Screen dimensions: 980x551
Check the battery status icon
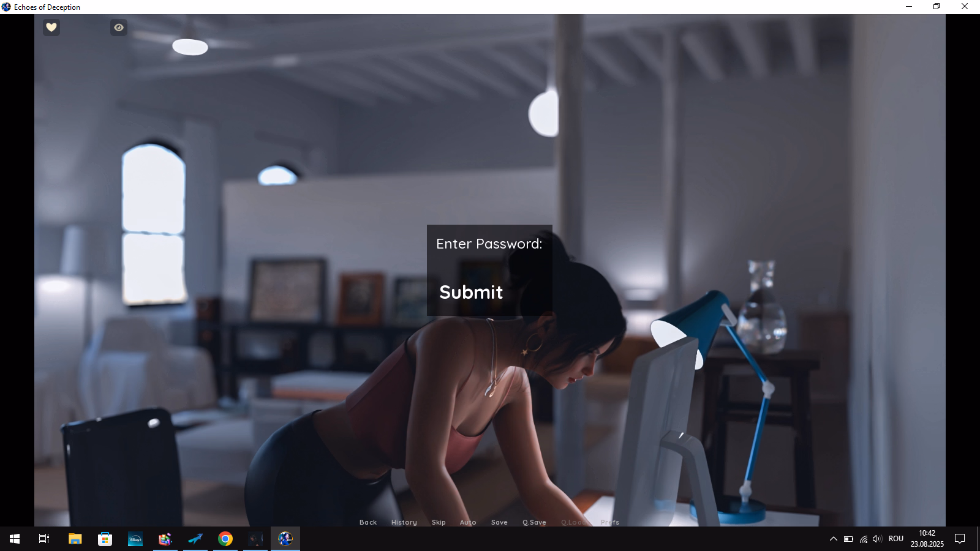[848, 539]
